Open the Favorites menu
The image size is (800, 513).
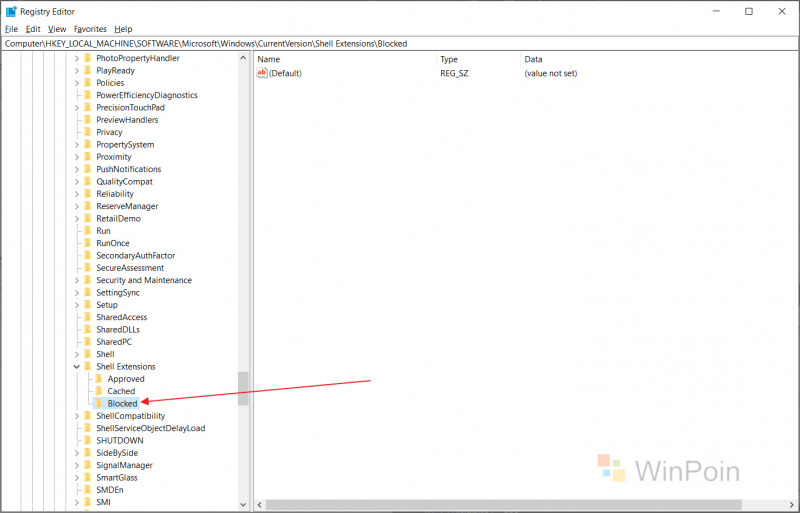[90, 29]
